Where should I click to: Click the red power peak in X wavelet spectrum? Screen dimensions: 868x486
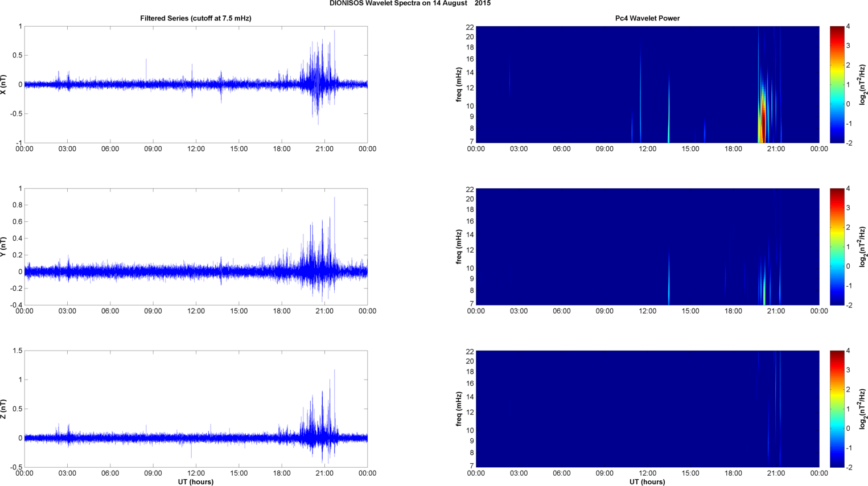click(x=763, y=122)
